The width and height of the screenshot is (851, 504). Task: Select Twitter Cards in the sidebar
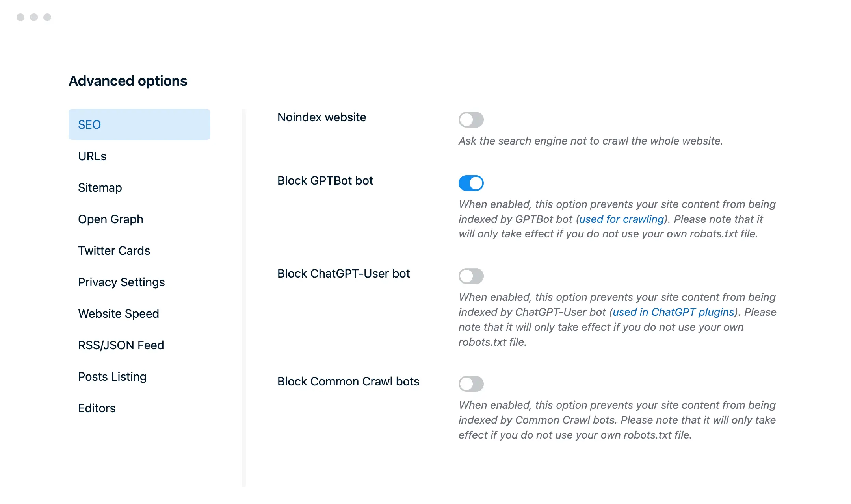tap(114, 250)
